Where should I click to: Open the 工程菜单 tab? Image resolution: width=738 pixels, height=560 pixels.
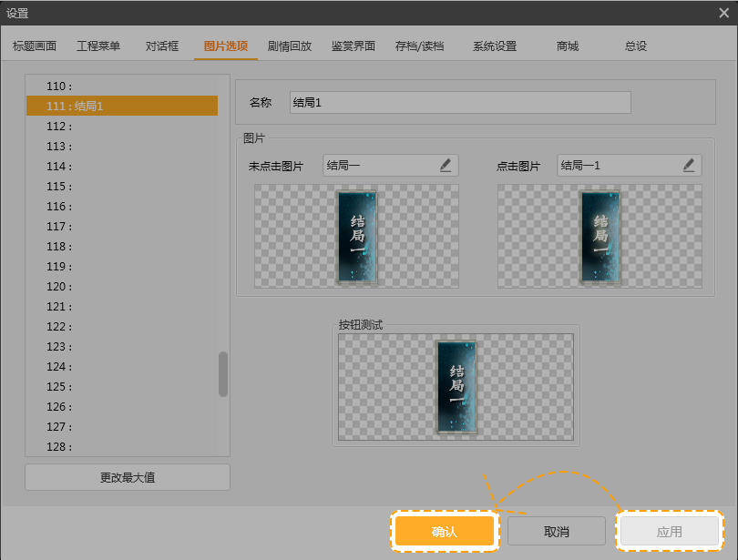click(97, 45)
